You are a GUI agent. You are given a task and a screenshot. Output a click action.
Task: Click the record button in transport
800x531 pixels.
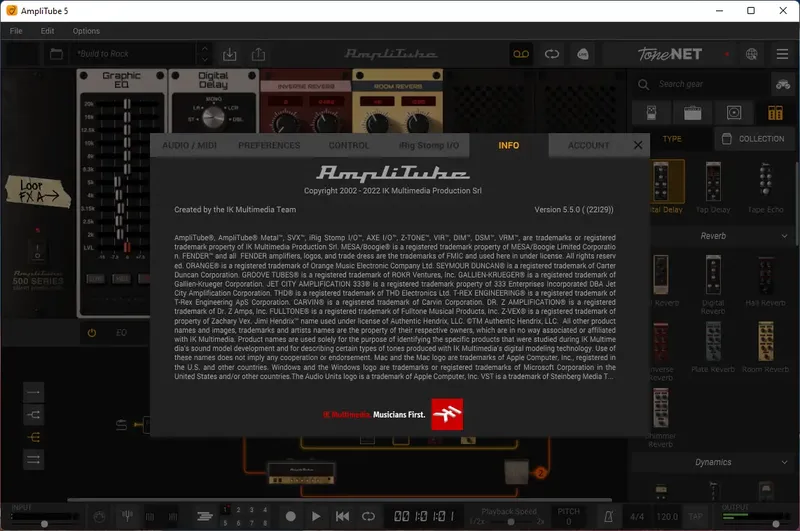290,516
